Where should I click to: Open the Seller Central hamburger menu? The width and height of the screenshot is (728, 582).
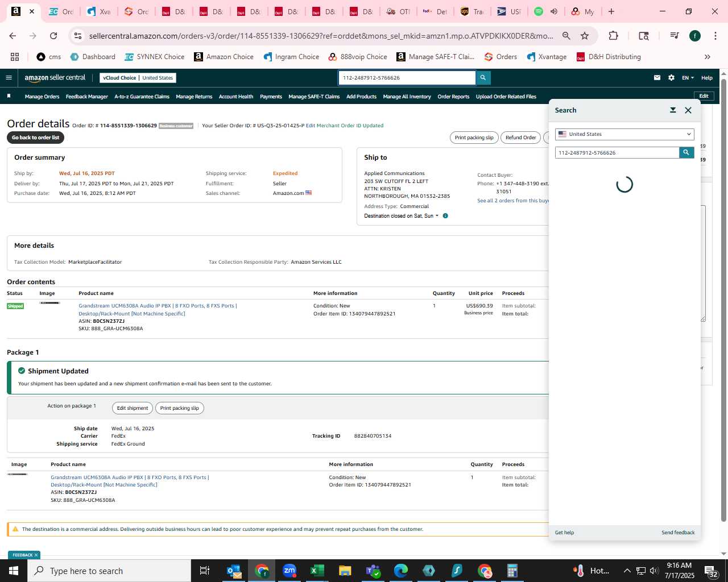tap(9, 78)
